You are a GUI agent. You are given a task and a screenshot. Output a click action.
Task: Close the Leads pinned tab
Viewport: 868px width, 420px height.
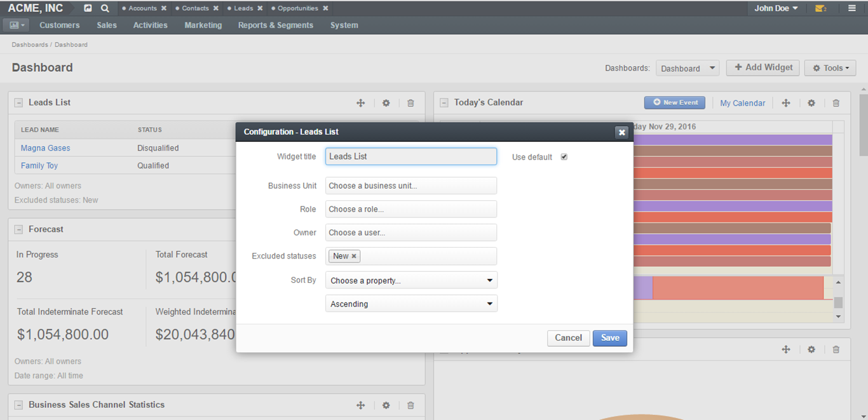point(260,8)
